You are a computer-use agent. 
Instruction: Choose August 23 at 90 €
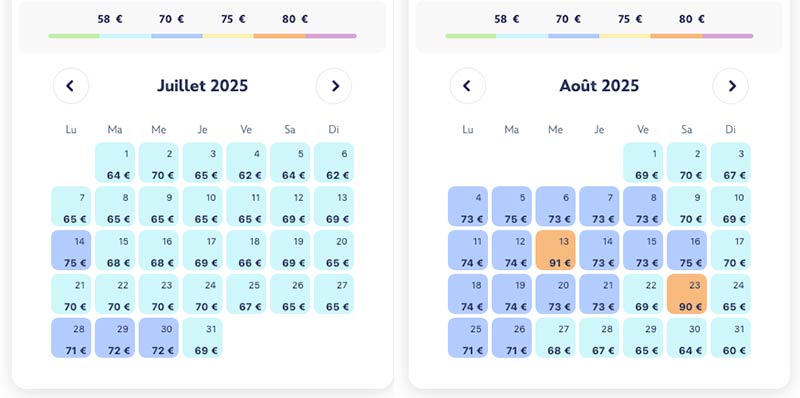coord(687,294)
